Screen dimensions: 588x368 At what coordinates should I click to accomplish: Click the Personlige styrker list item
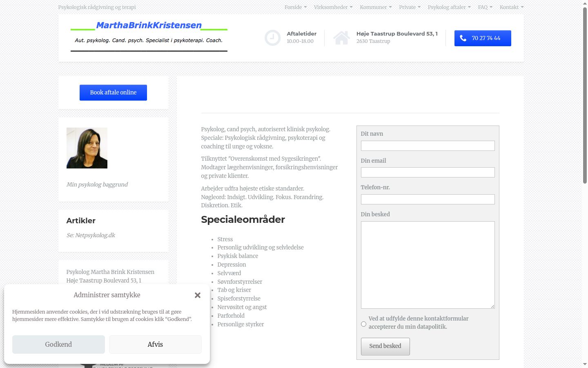pyautogui.click(x=241, y=324)
